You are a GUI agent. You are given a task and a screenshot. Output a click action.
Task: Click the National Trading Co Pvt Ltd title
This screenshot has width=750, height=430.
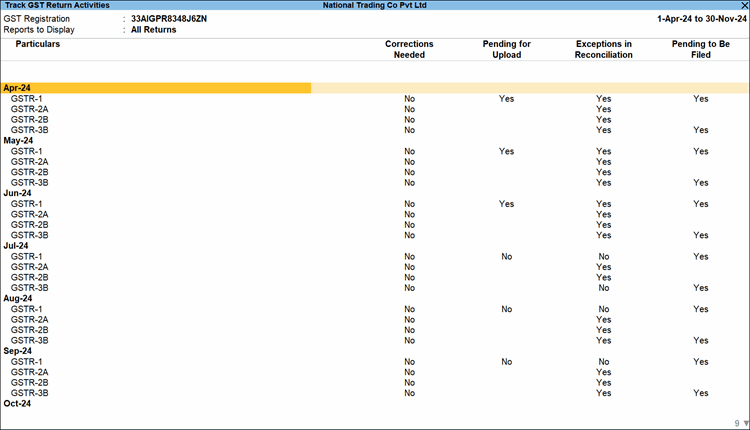375,5
